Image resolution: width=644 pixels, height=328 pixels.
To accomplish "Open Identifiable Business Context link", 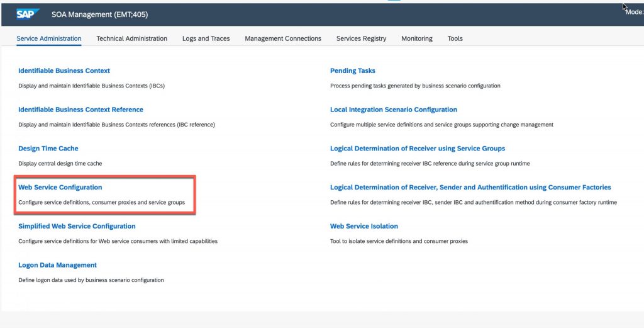I will pyautogui.click(x=64, y=71).
